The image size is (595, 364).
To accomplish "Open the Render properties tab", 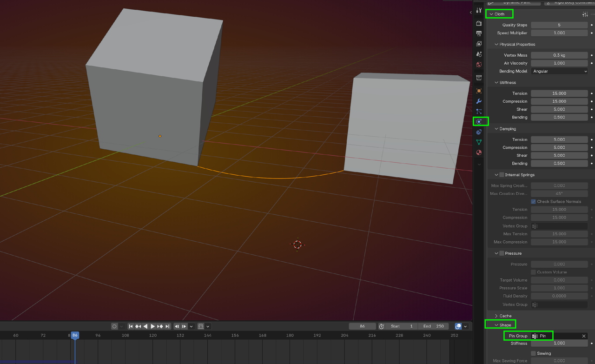I will click(x=479, y=23).
